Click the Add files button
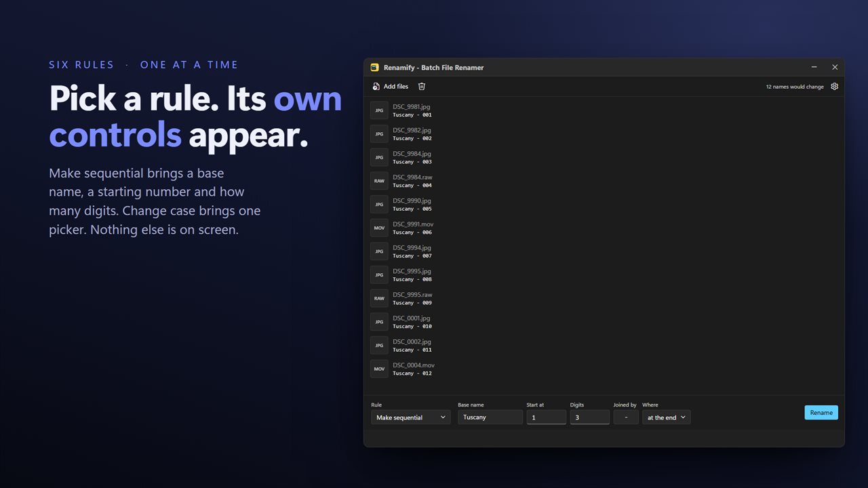 coord(391,86)
